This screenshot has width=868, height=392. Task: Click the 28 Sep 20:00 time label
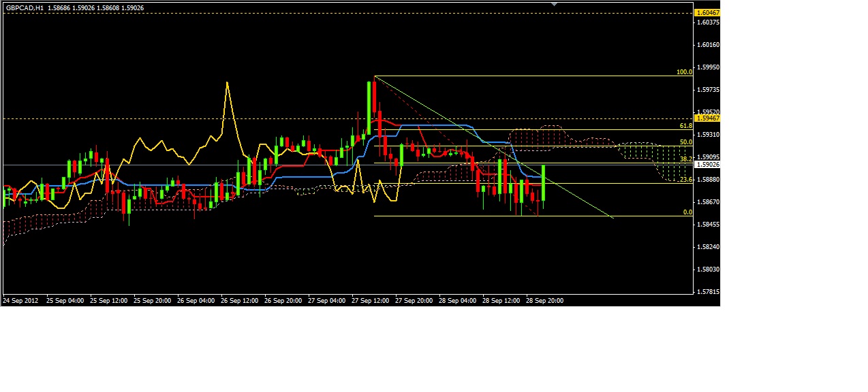coord(545,300)
